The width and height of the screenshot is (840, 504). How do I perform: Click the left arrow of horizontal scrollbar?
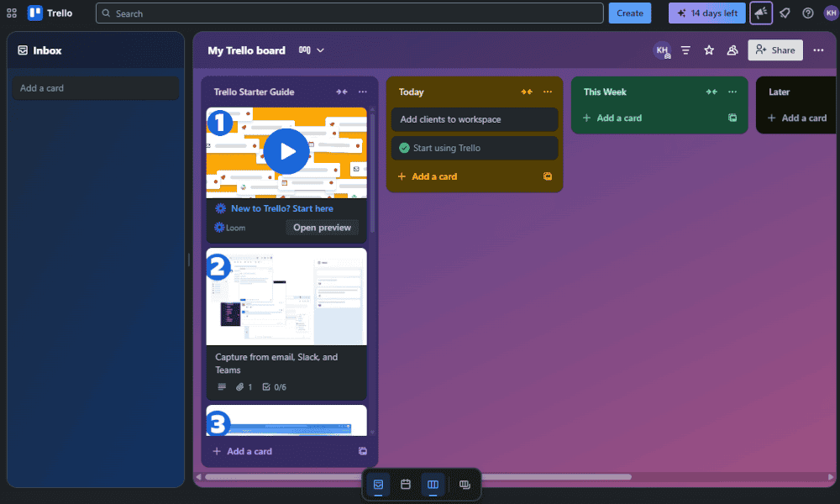point(199,476)
